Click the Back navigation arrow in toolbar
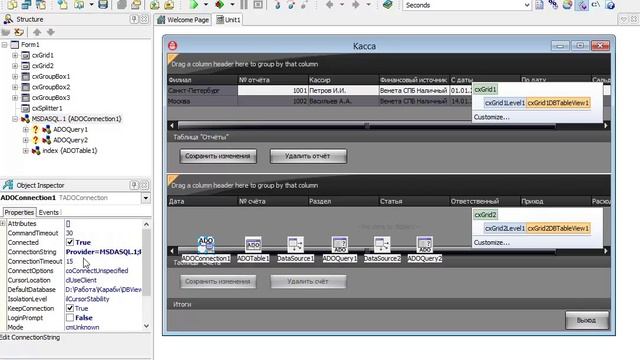 tap(330, 5)
